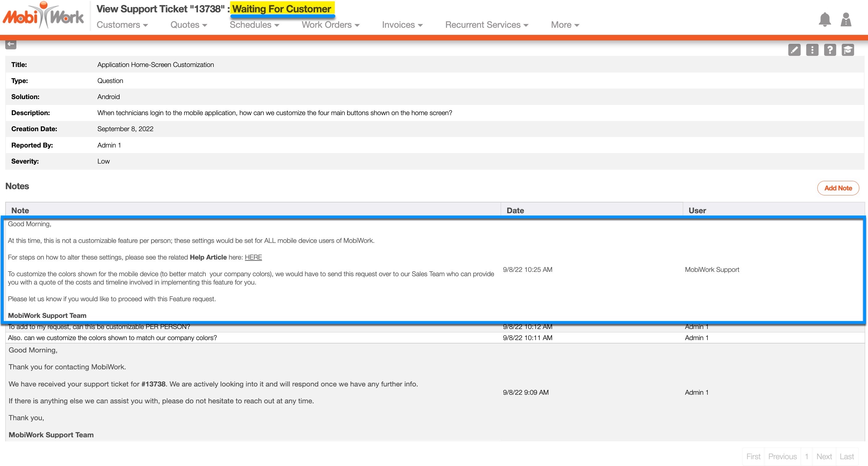The height and width of the screenshot is (466, 868).
Task: Open the HERE help article link
Action: 253,257
